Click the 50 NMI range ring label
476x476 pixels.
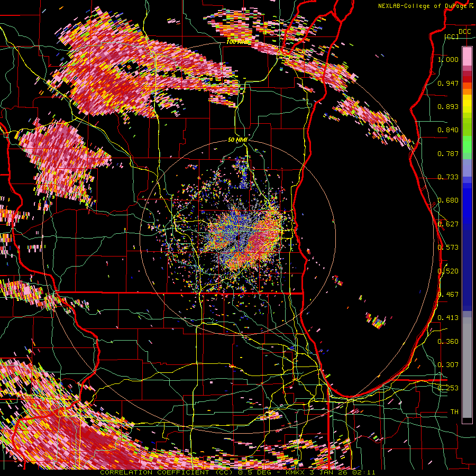[237, 140]
